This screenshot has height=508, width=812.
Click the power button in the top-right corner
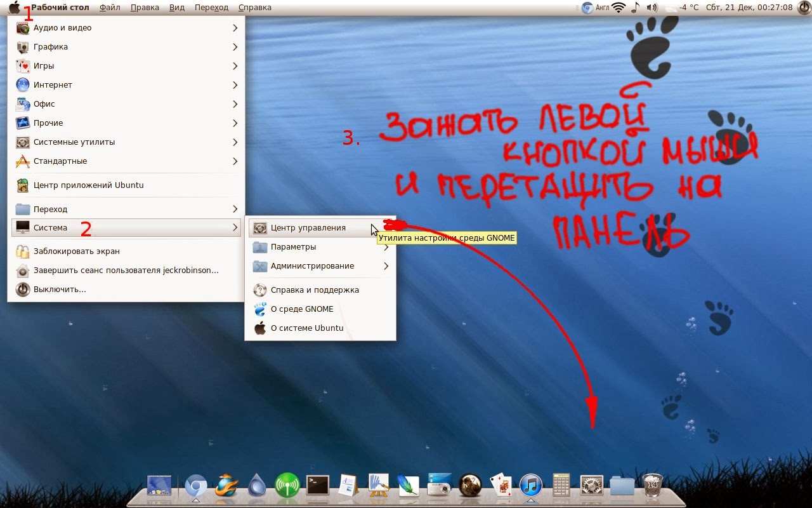coord(803,8)
